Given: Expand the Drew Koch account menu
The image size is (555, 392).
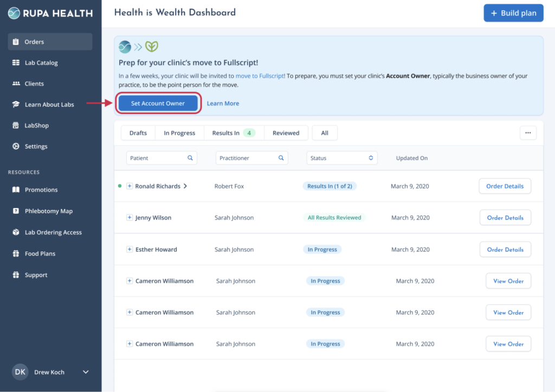Looking at the screenshot, I should tap(85, 372).
